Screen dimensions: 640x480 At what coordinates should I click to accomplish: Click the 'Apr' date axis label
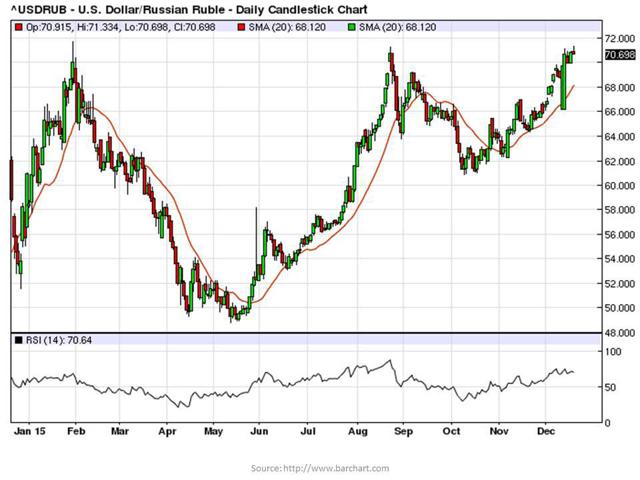pos(167,431)
